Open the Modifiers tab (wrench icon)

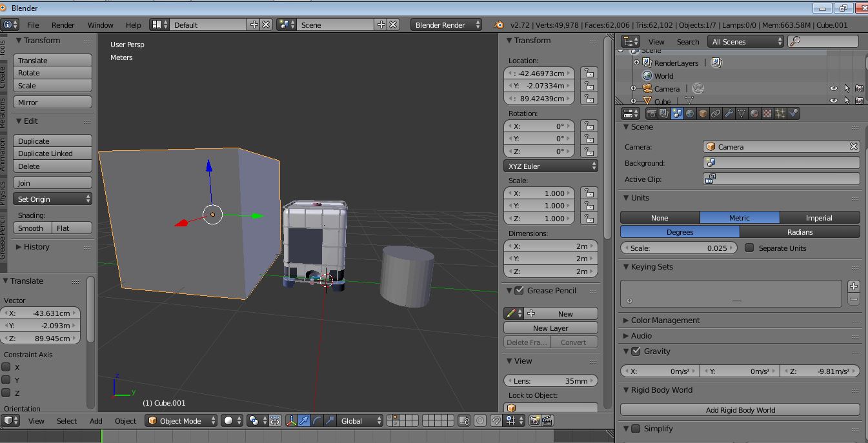[x=729, y=113]
